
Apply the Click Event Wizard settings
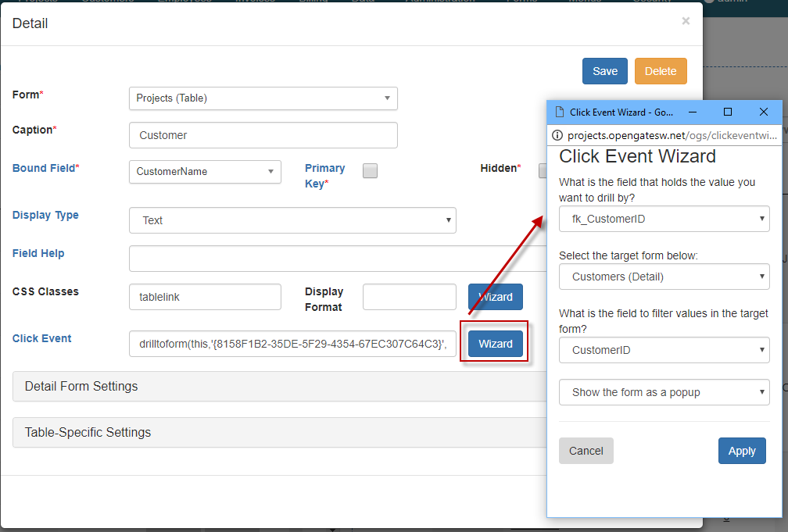pyautogui.click(x=742, y=451)
